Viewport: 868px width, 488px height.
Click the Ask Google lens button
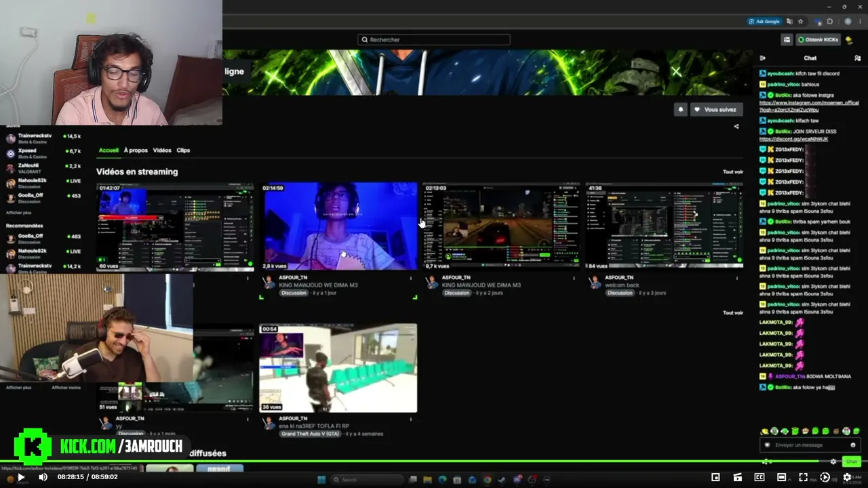(764, 21)
